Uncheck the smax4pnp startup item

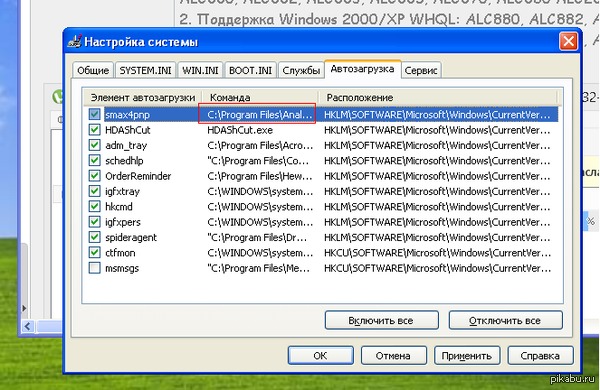click(94, 114)
